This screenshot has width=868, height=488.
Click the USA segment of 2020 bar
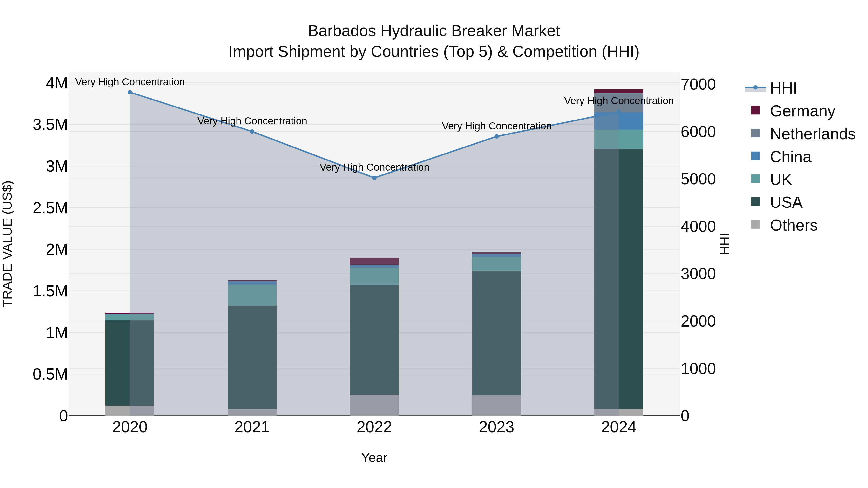130,363
